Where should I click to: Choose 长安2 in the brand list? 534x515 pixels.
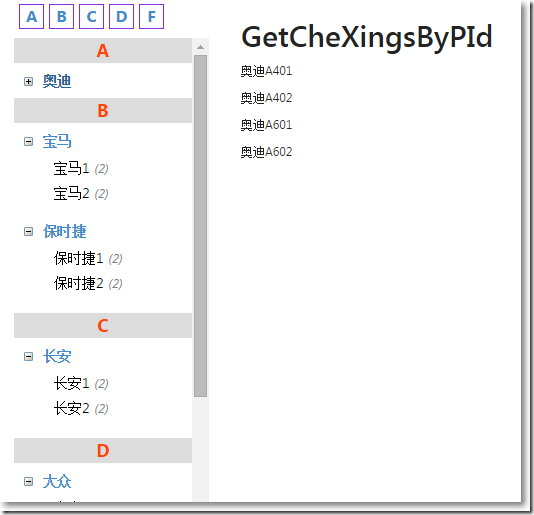(x=71, y=408)
